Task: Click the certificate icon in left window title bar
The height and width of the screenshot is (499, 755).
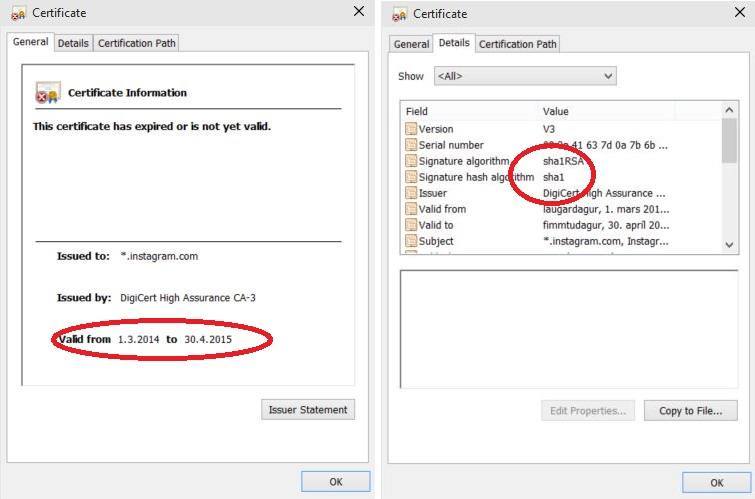Action: [18, 14]
